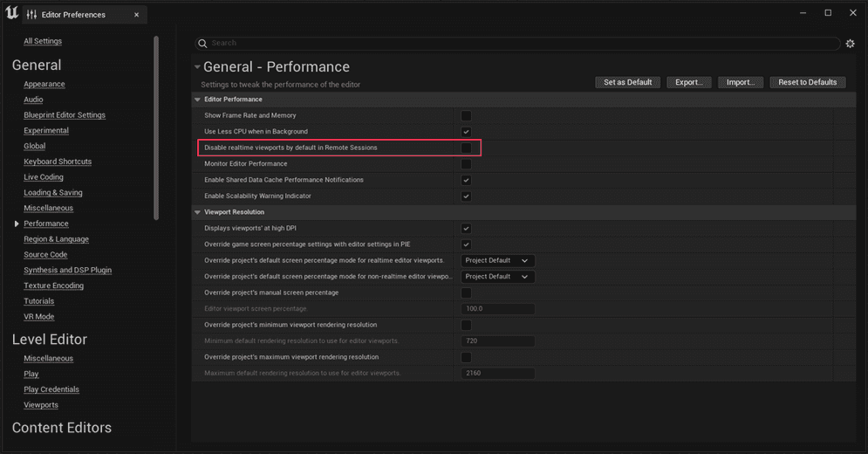Select Keyboard Shortcuts in the sidebar
Viewport: 868px width, 454px height.
click(x=58, y=162)
